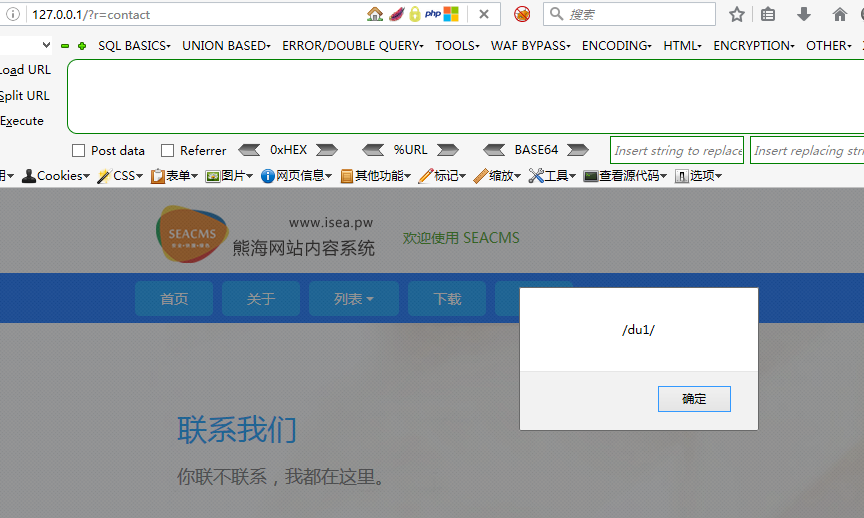Viewport: 864px width, 518px height.
Task: Click right arrow beside BASE64
Action: (577, 150)
